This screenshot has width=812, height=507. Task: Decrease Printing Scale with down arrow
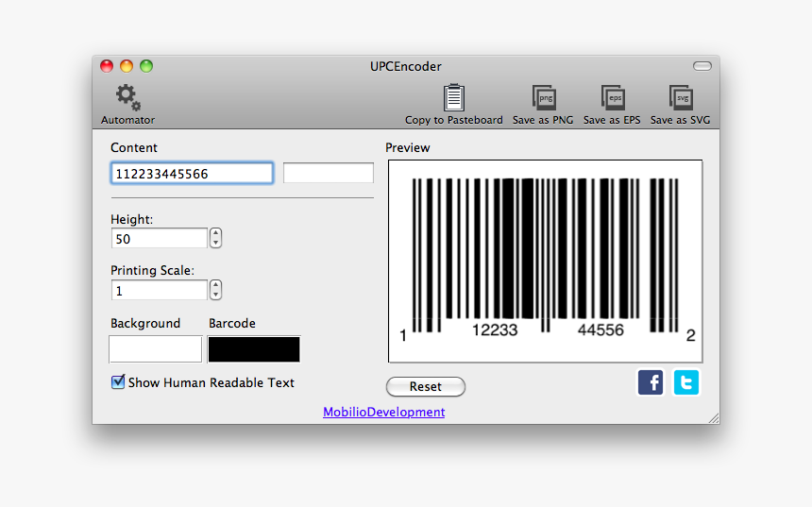point(216,295)
